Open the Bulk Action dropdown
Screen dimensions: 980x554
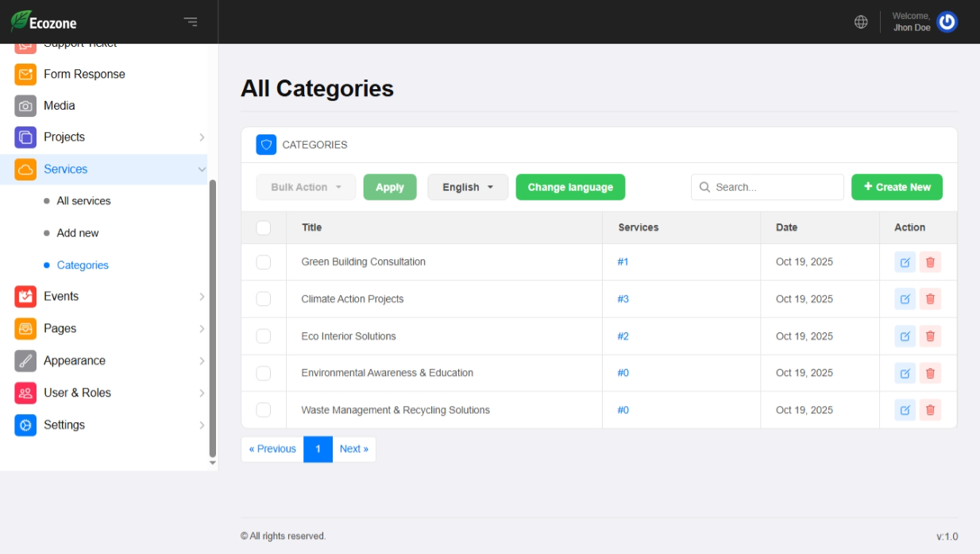306,188
